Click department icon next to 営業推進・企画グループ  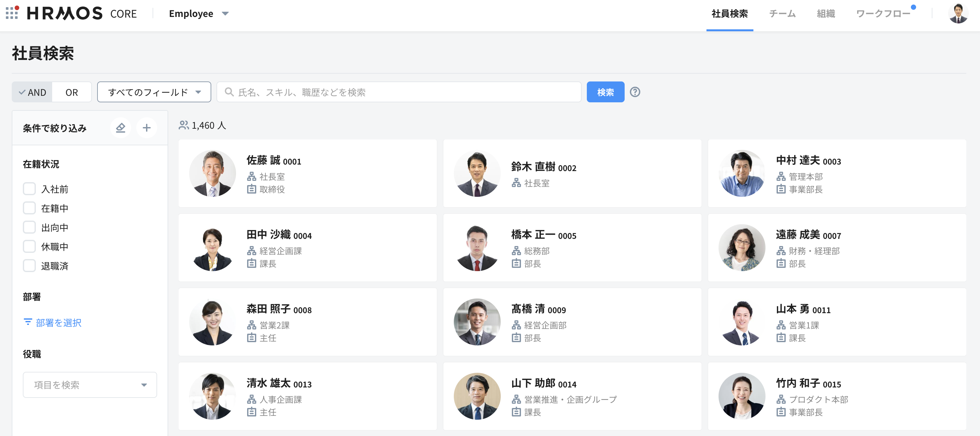pos(516,400)
